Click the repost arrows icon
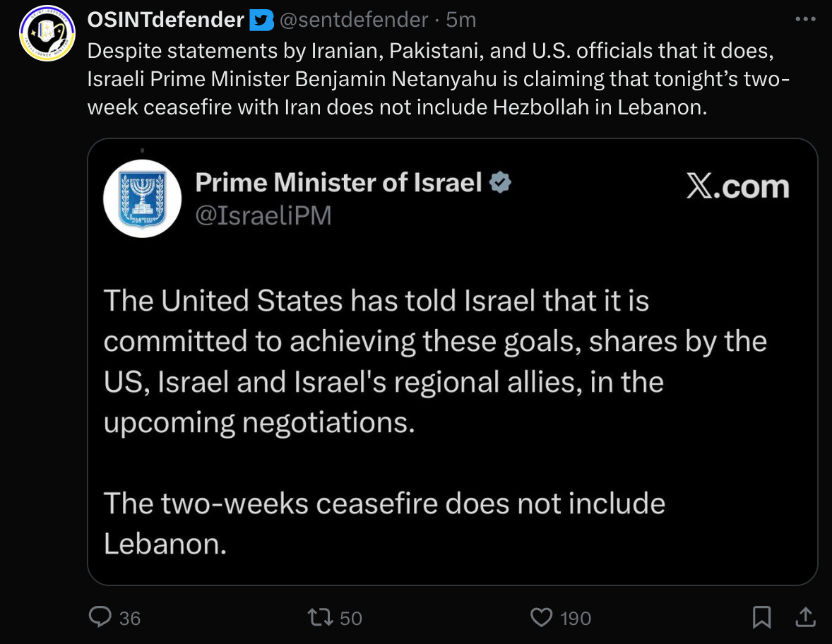832x644 pixels. (x=321, y=618)
